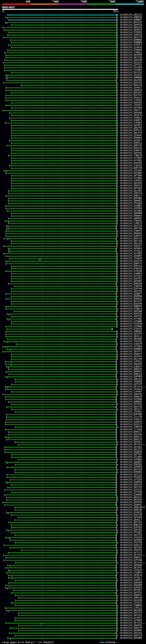Viewport: 146px width, 644px height.
Task: Open UniRef100_B9HNH4 entry
Action: tap(131, 349)
